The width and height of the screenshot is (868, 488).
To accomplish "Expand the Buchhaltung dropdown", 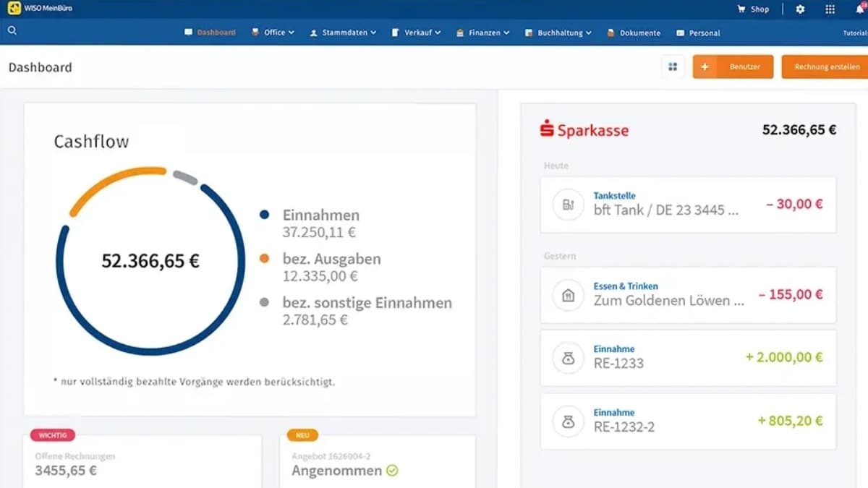I will coord(558,33).
